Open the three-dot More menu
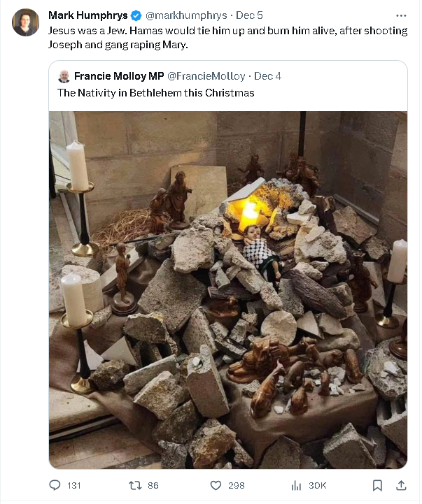This screenshot has width=422, height=504. pos(401,15)
